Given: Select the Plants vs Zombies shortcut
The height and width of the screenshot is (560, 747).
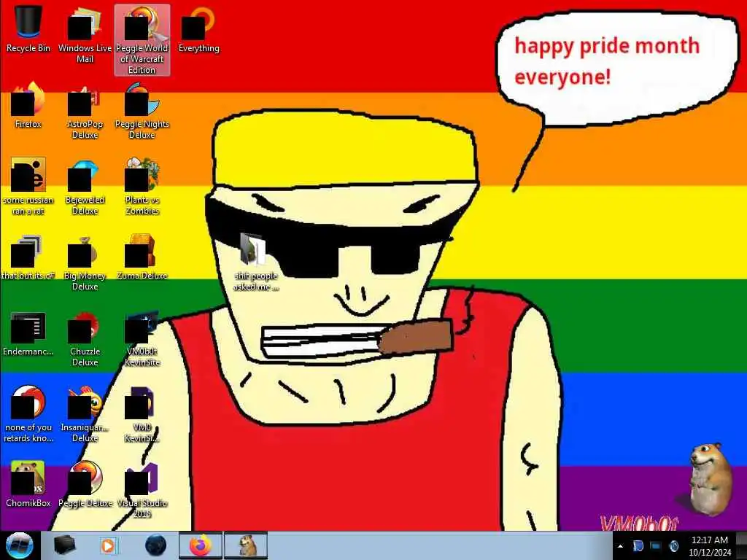Looking at the screenshot, I should pyautogui.click(x=142, y=187).
